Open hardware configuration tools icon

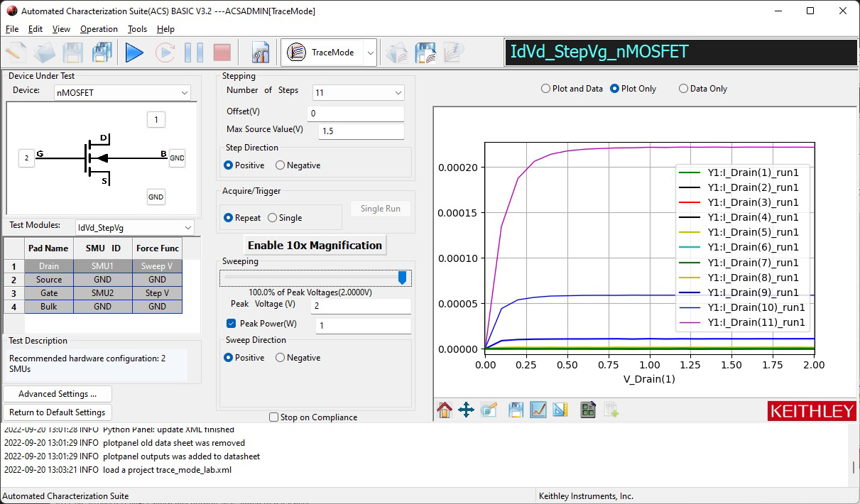(x=261, y=53)
